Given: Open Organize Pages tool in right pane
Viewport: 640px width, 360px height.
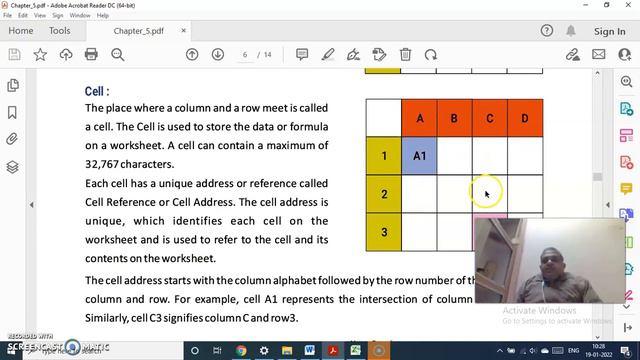Looking at the screenshot, I should click(627, 136).
